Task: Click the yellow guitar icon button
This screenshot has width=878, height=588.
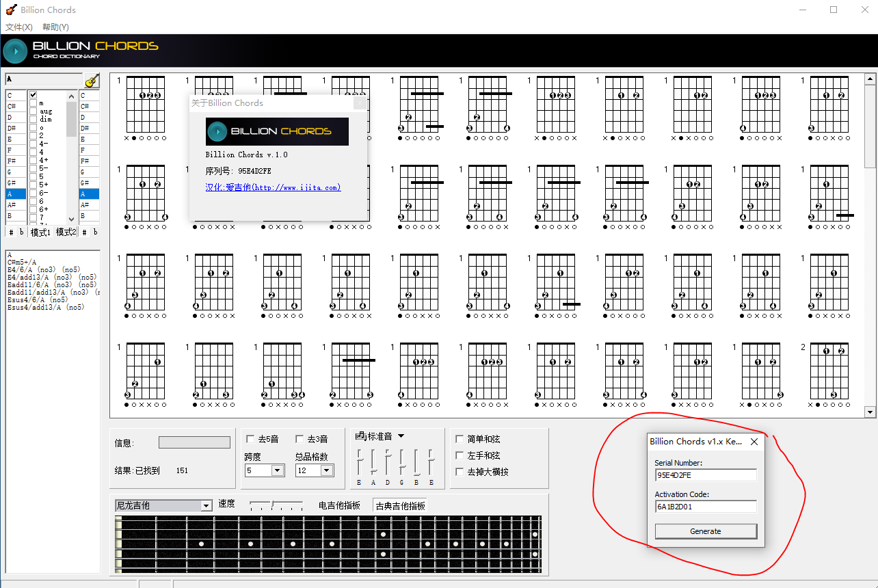Action: 91,81
